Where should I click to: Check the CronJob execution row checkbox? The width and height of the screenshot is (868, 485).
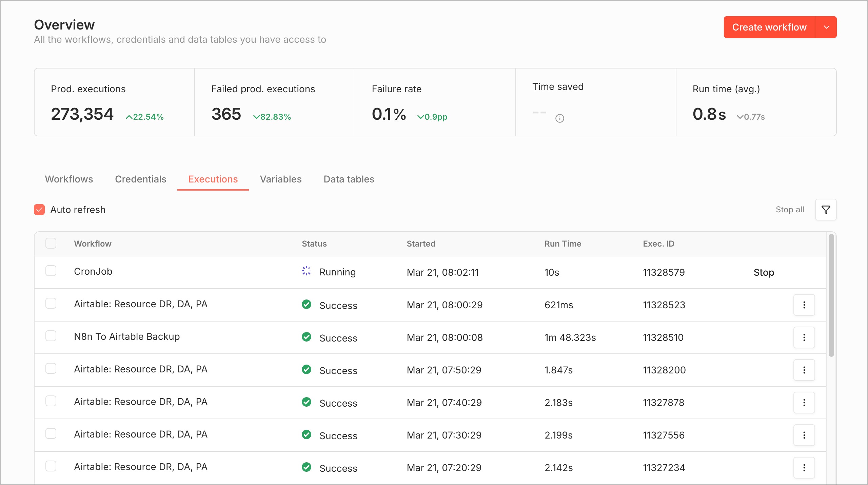51,271
